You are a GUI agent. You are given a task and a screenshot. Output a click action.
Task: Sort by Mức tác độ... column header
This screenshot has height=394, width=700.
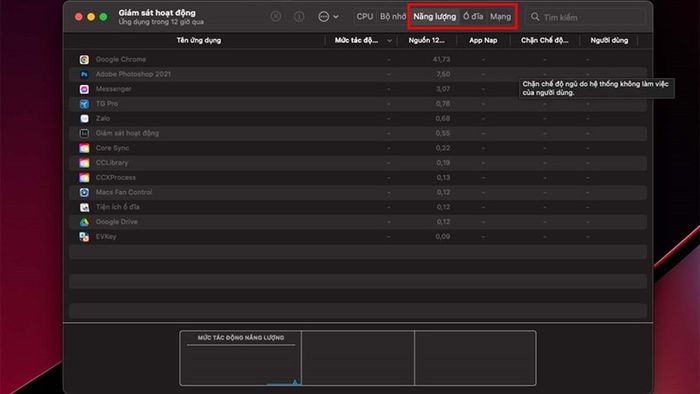tap(356, 40)
